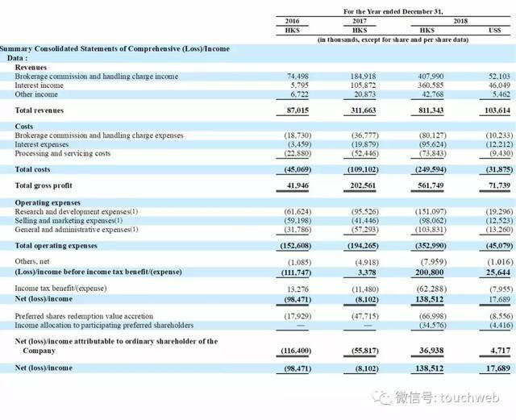Click the brokerage income value 74,498
This screenshot has height=420, width=516.
pyautogui.click(x=298, y=77)
